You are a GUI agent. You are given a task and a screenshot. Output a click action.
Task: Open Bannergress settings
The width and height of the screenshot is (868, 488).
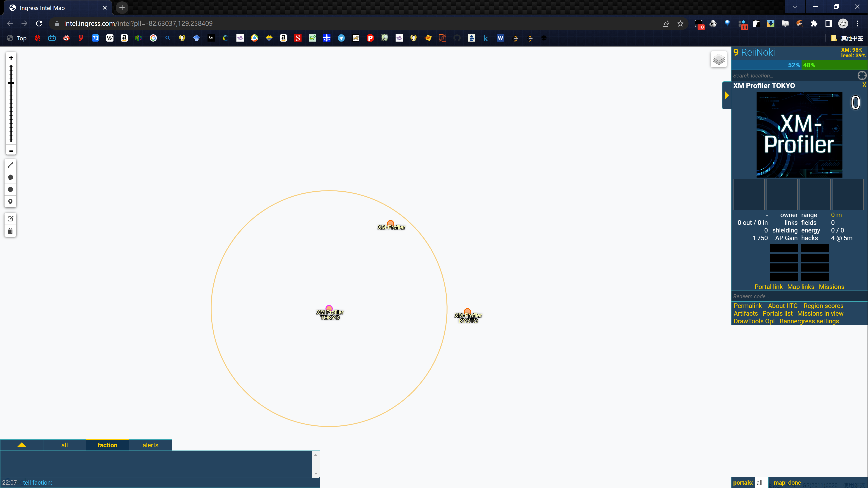809,321
